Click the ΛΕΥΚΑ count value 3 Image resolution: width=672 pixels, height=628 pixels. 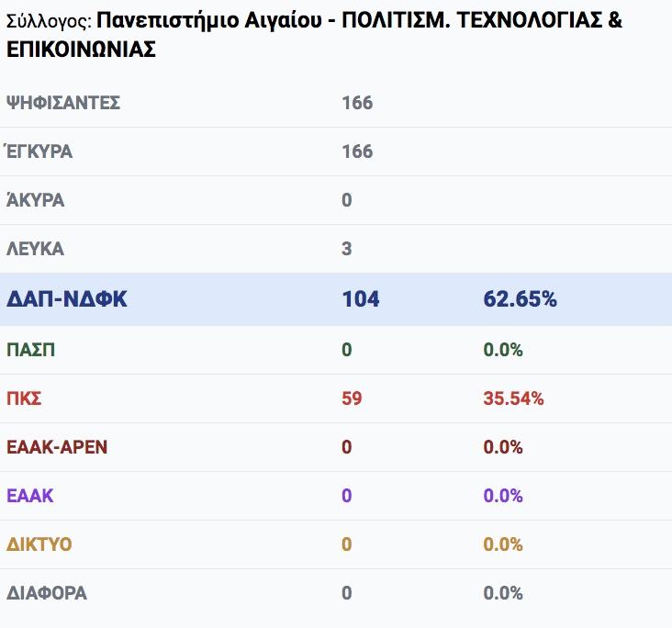click(347, 249)
